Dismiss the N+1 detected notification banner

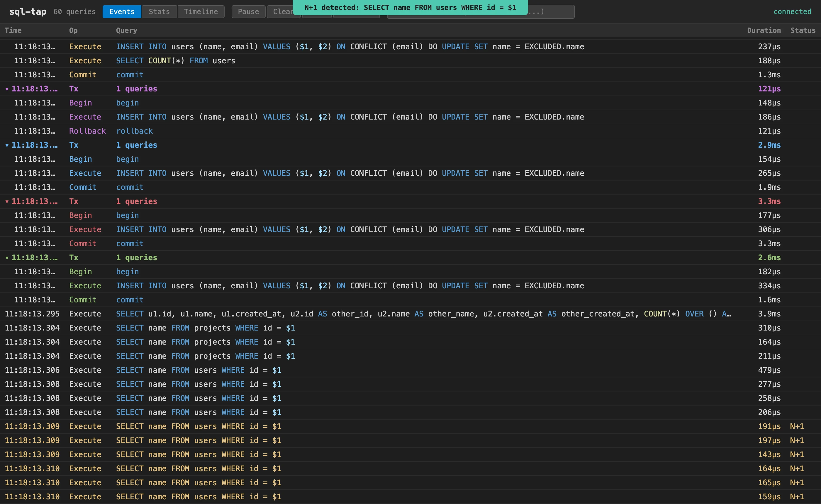[410, 7]
